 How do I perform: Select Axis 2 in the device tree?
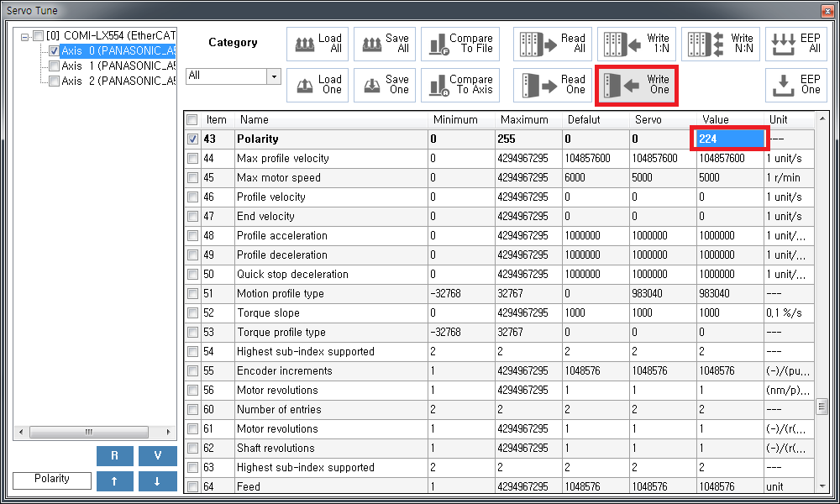118,81
